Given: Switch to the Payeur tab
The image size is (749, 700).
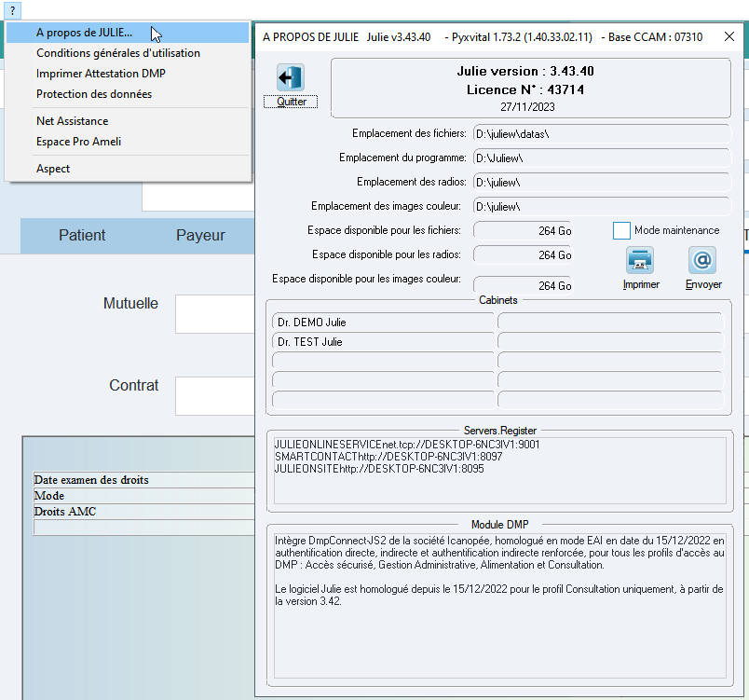Looking at the screenshot, I should (x=200, y=236).
